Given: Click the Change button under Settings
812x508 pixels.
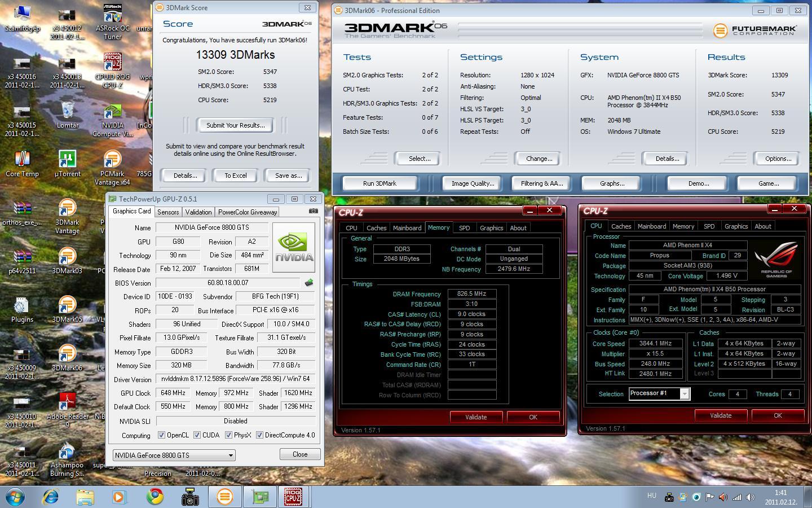Looking at the screenshot, I should pos(539,159).
